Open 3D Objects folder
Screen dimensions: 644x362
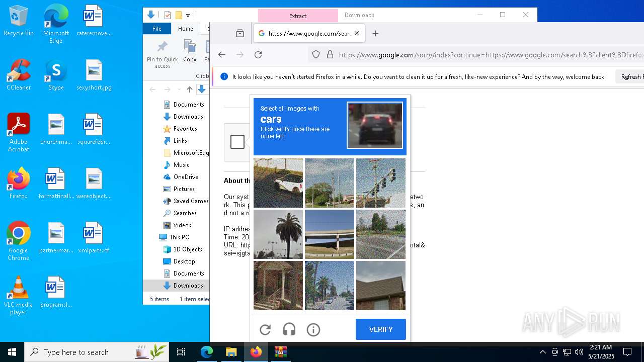tap(188, 249)
